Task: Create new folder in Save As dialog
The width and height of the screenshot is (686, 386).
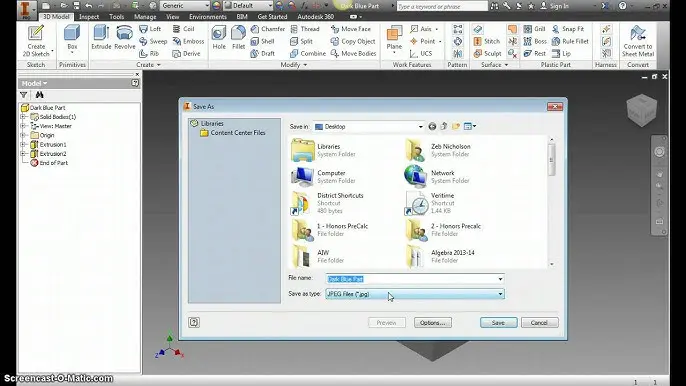Action: pyautogui.click(x=456, y=126)
